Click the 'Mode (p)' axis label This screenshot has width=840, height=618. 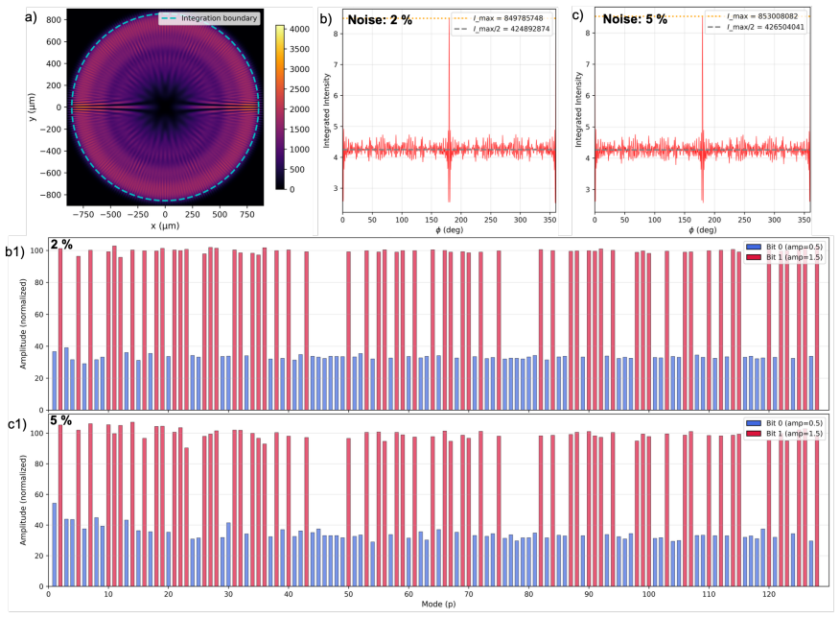[x=438, y=604]
